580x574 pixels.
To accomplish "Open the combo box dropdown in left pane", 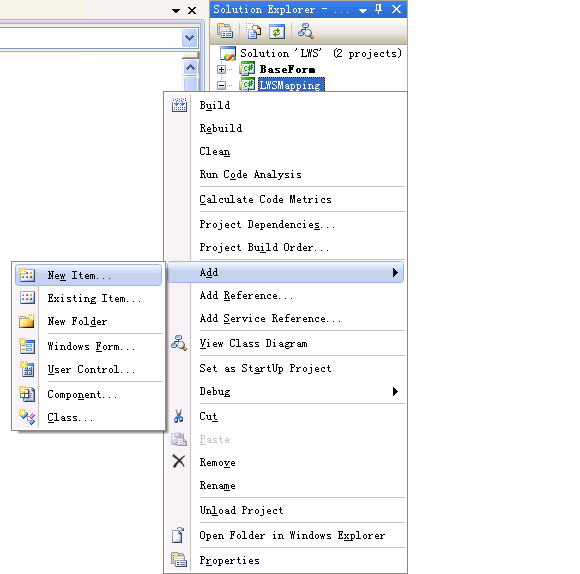I will (190, 38).
